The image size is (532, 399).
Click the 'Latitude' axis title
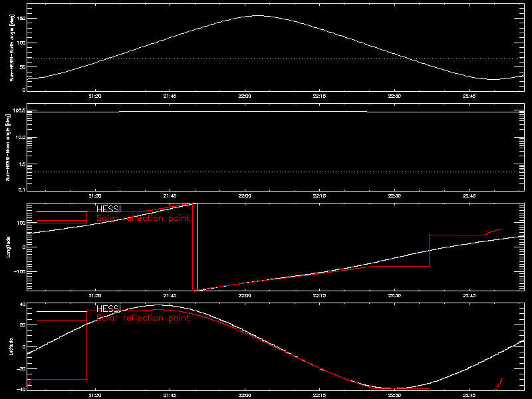(x=11, y=346)
